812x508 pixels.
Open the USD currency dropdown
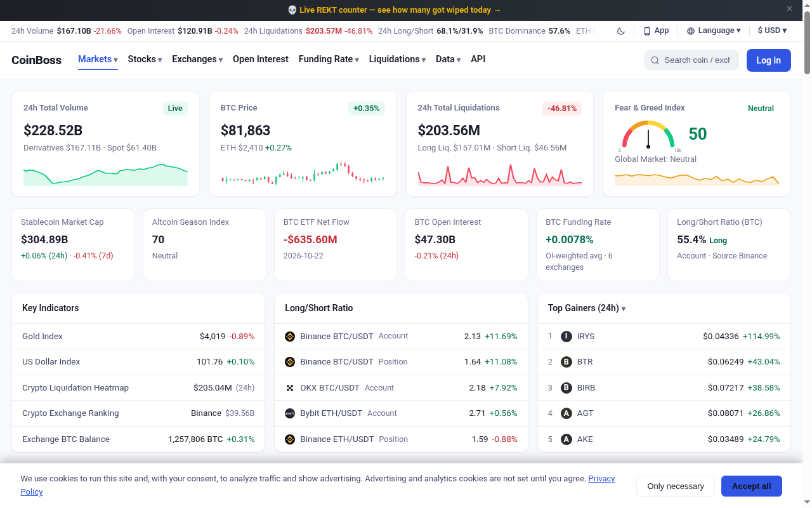[x=772, y=30]
